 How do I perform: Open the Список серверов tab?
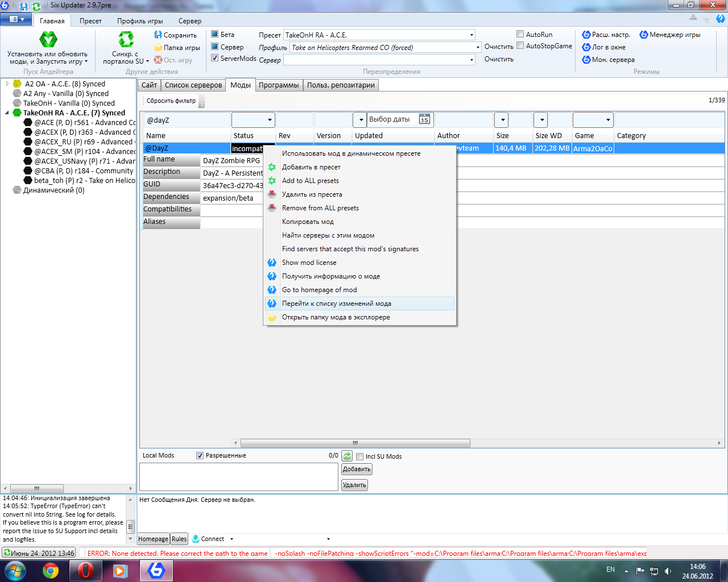click(x=193, y=85)
